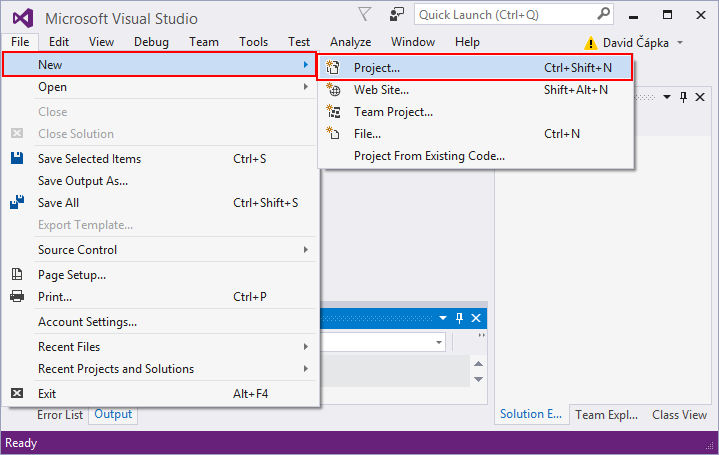
Task: Open the File menu
Action: click(x=20, y=42)
